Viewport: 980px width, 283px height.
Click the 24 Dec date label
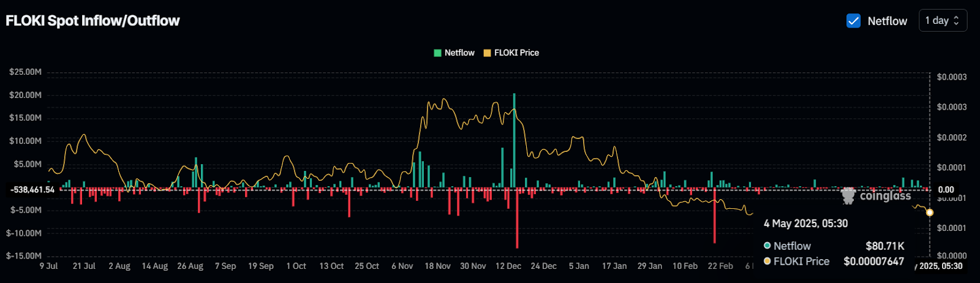tap(544, 266)
